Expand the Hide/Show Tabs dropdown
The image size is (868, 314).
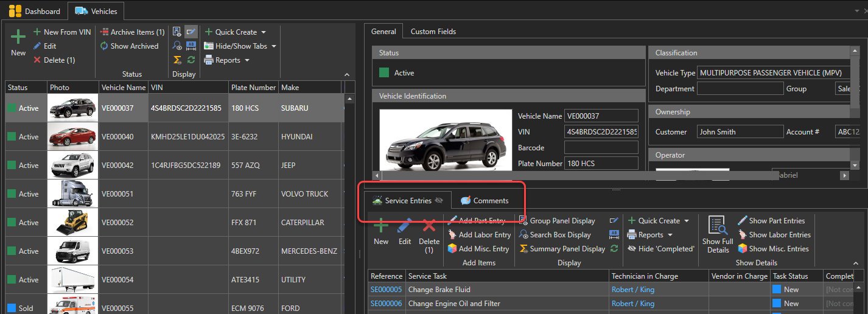point(273,46)
